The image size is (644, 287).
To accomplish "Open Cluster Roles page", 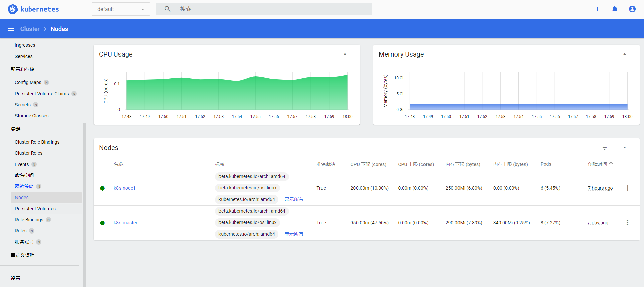I will tap(29, 153).
